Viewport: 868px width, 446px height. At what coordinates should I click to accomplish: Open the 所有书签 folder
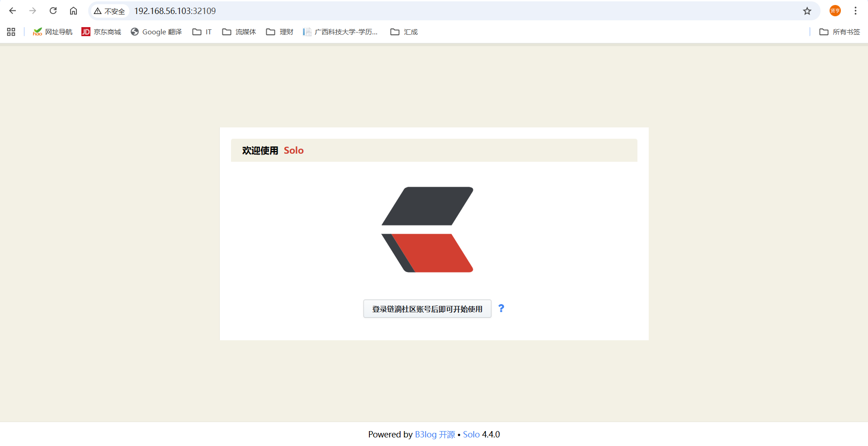click(x=840, y=32)
